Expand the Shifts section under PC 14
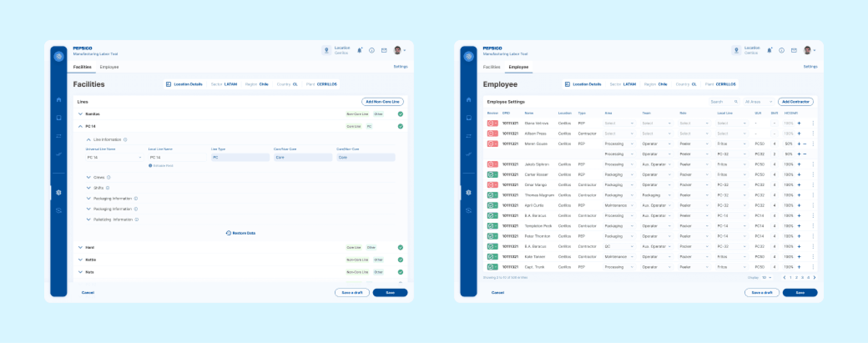The image size is (868, 343). 89,188
